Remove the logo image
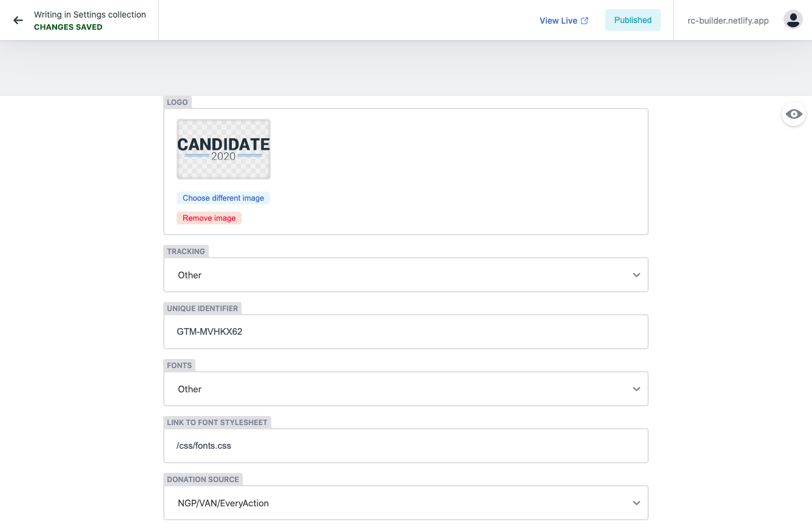This screenshot has height=530, width=812. pyautogui.click(x=209, y=218)
